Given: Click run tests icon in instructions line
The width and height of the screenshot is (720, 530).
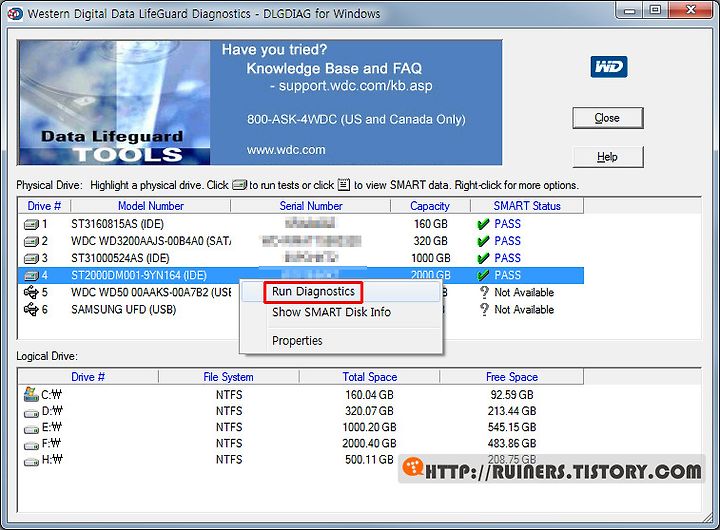Looking at the screenshot, I should tap(239, 185).
